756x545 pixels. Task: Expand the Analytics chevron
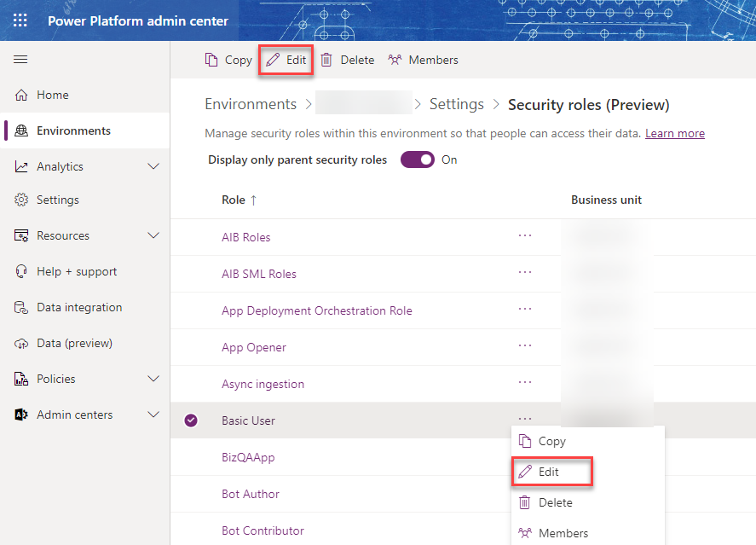(x=153, y=166)
